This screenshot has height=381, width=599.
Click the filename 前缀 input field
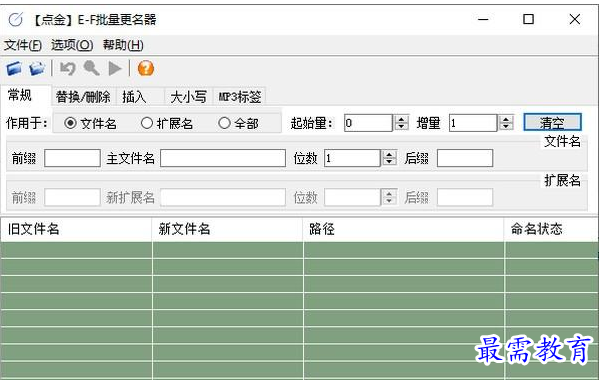[73, 158]
